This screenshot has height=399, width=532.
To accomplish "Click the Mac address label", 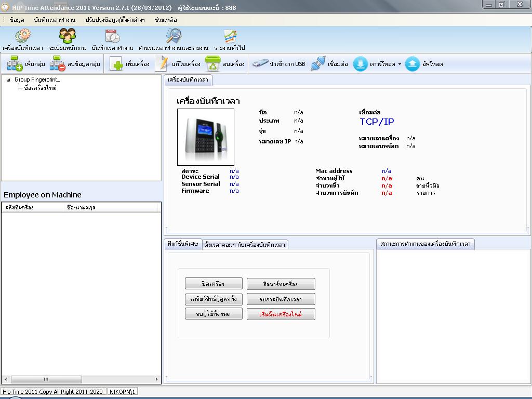I will coord(334,171).
